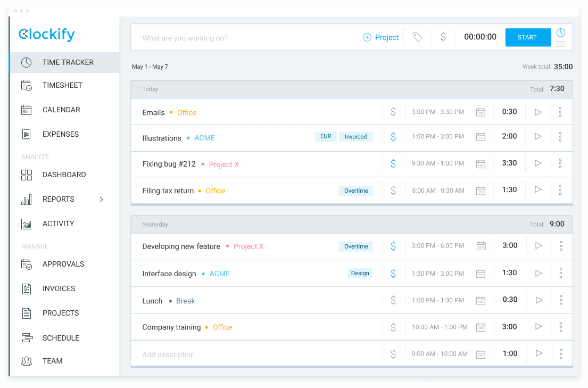Edit the 9:00 AM - 10:00 AM time range
Viewport: 588px width, 388px height.
coord(440,353)
